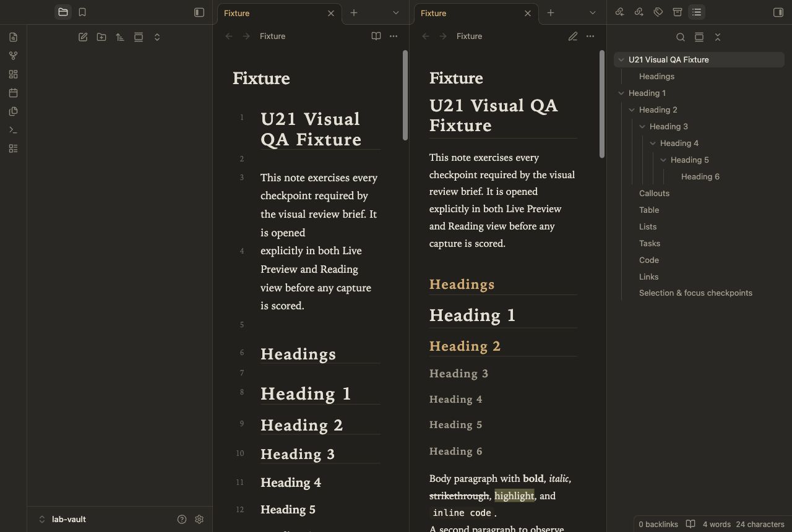Show the Bookmarks panel
792x532 pixels.
click(82, 12)
